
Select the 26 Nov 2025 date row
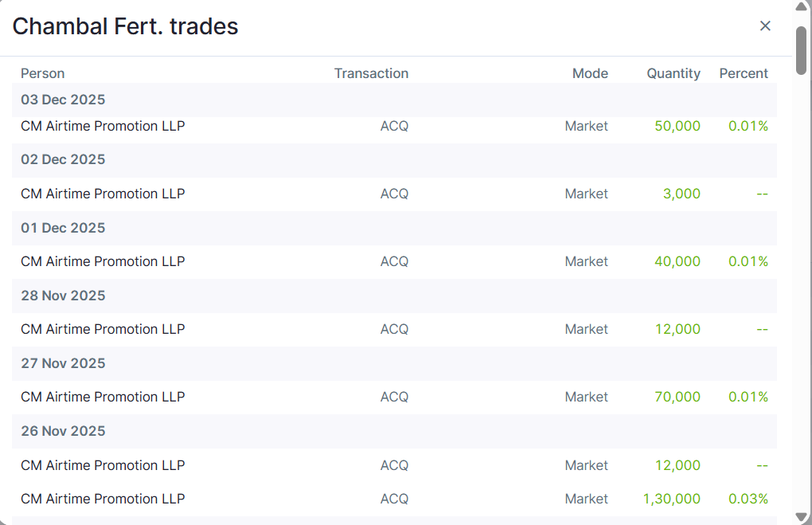point(64,431)
